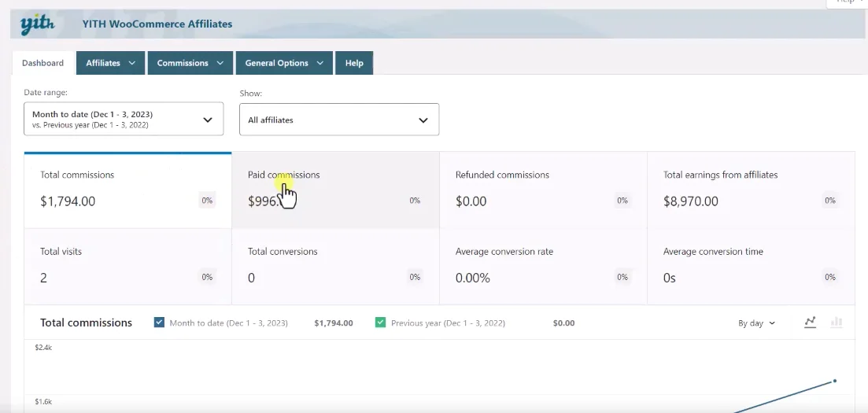868x413 pixels.
Task: Click the YITH logo
Action: point(37,24)
